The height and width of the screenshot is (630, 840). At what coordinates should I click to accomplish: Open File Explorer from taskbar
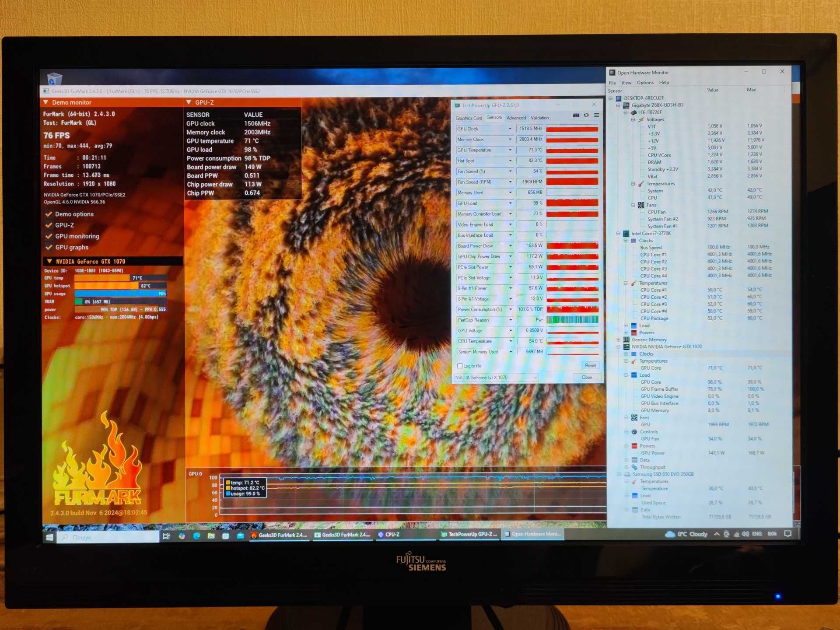[211, 536]
